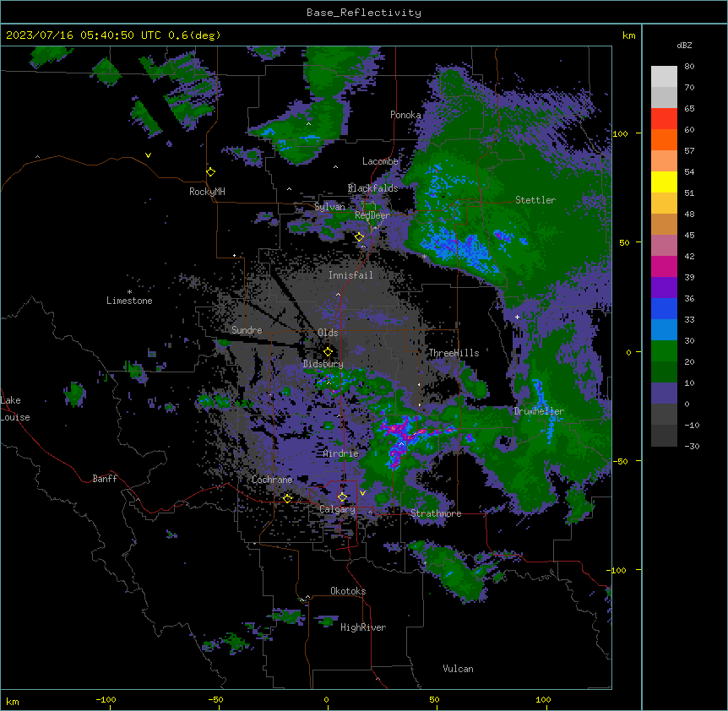Click the Drumheller label
The image size is (728, 711).
click(539, 411)
